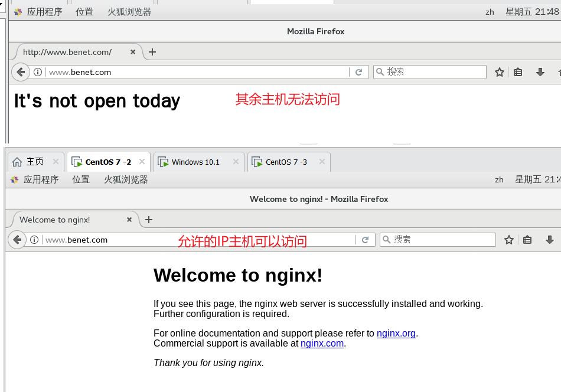Click upper panel zh input language indicator
Image resolution: width=561 pixels, height=392 pixels.
490,12
